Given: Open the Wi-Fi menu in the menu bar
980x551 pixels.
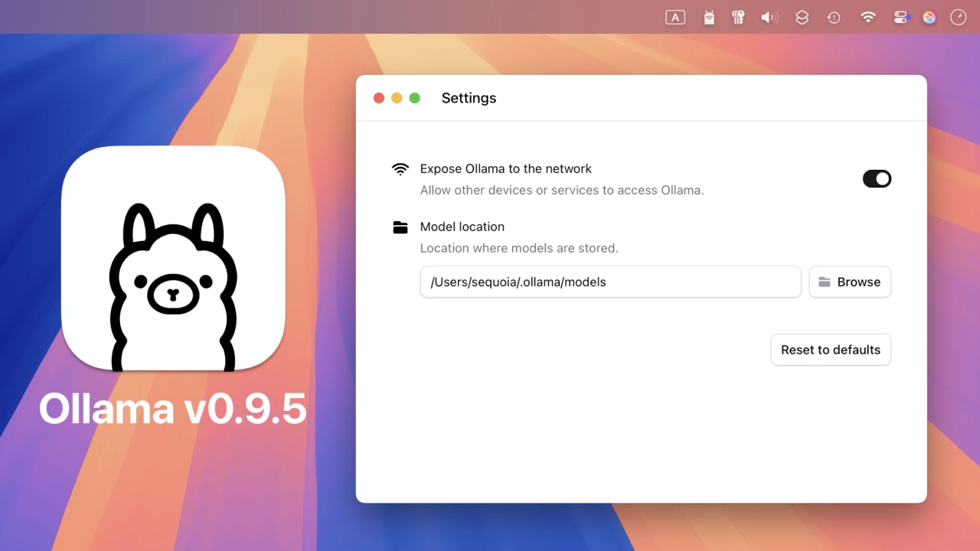Looking at the screenshot, I should pyautogui.click(x=867, y=18).
